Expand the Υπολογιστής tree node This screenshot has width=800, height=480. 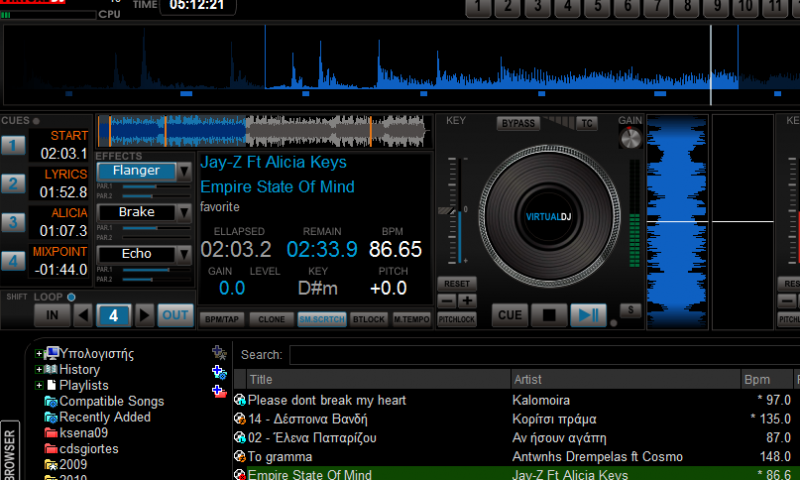39,353
